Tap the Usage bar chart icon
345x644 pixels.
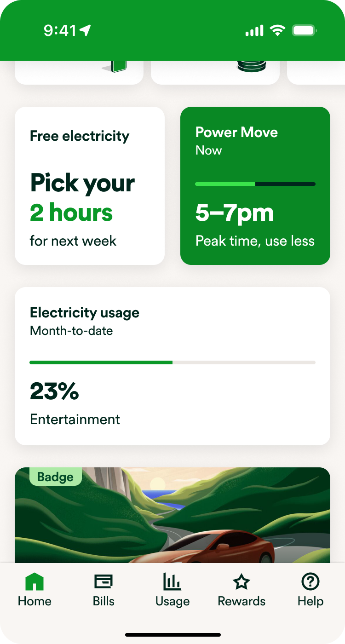click(x=172, y=582)
